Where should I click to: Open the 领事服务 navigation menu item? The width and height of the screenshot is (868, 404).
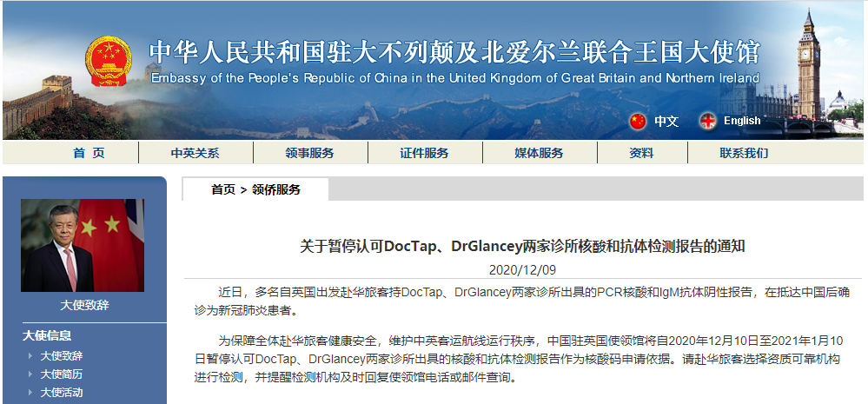tap(310, 153)
